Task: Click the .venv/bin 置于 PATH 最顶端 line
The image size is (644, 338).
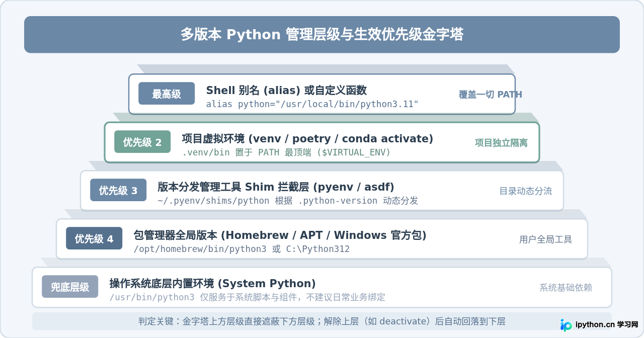Action: coord(286,152)
